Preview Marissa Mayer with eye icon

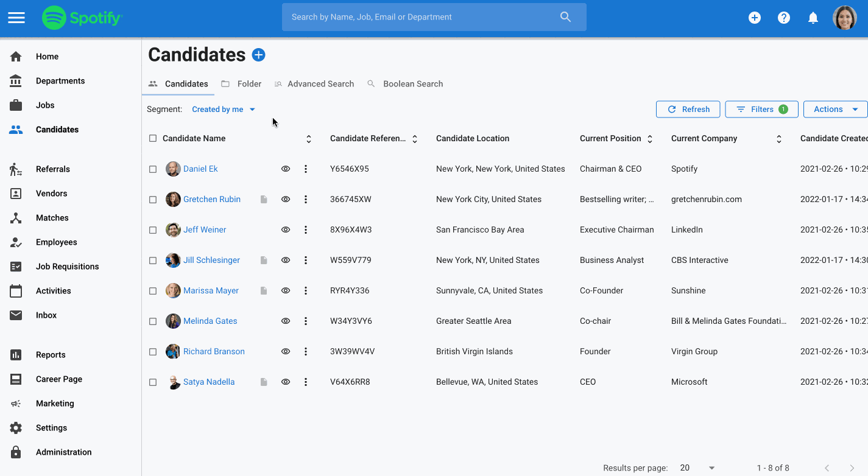tap(286, 291)
